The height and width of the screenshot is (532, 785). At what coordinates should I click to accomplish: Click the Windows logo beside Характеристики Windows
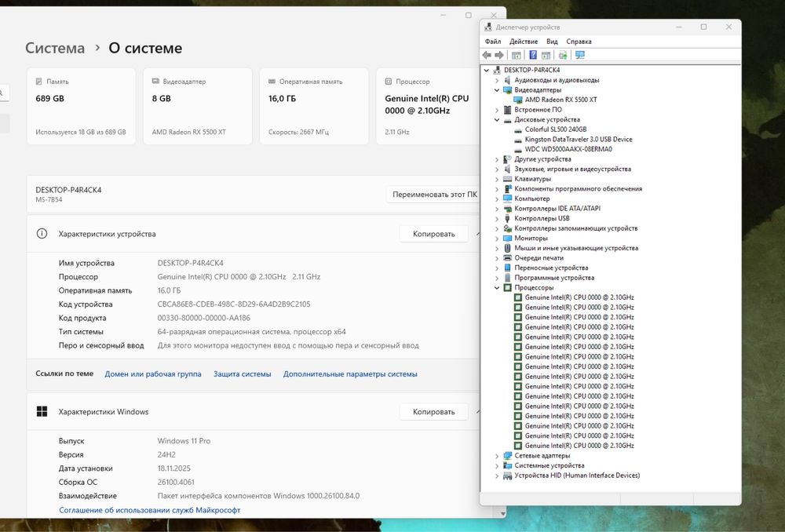[x=42, y=411]
